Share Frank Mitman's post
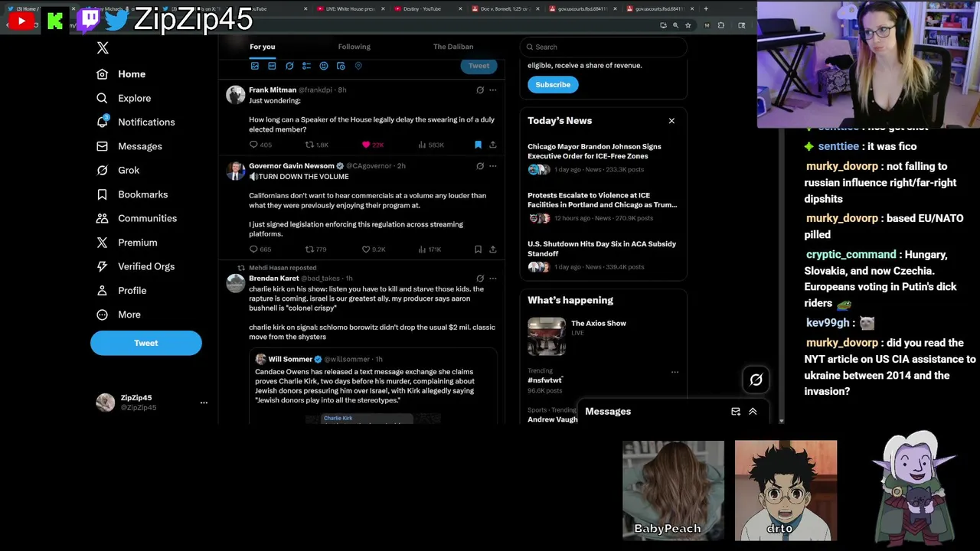This screenshot has width=980, height=551. (x=493, y=145)
